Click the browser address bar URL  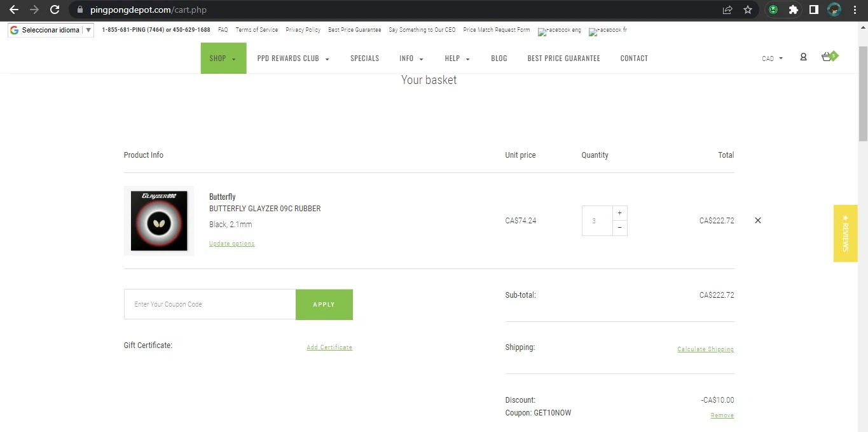pyautogui.click(x=148, y=10)
